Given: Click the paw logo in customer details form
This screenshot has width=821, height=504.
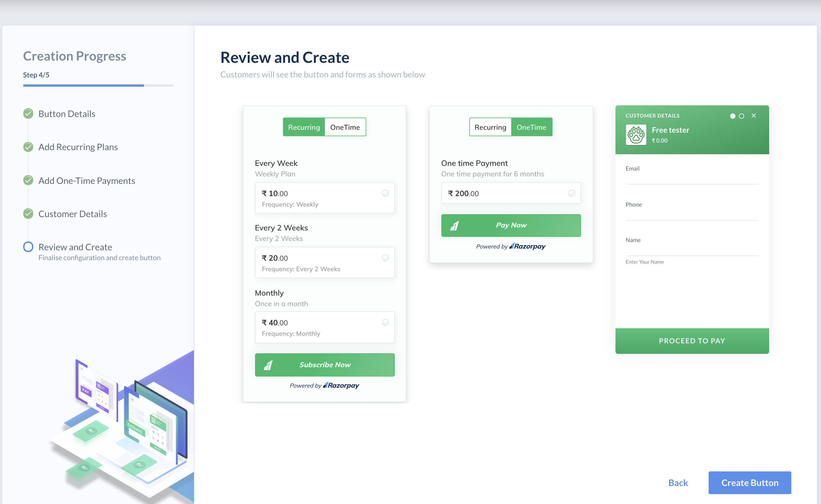Looking at the screenshot, I should coord(636,135).
